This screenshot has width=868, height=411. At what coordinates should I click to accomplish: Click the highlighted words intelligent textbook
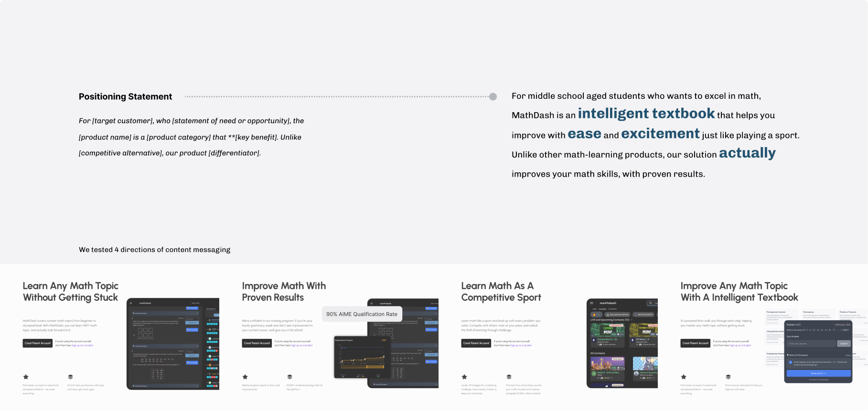[x=646, y=114]
